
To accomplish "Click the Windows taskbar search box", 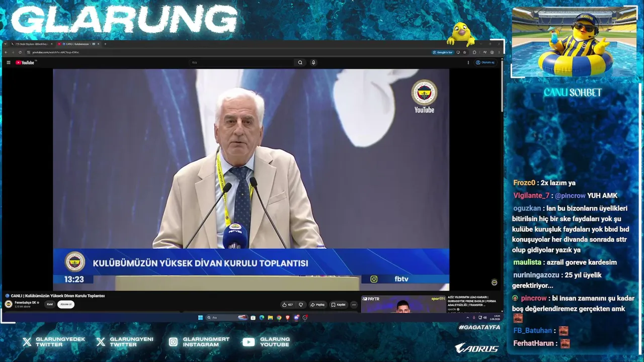I will [x=226, y=318].
